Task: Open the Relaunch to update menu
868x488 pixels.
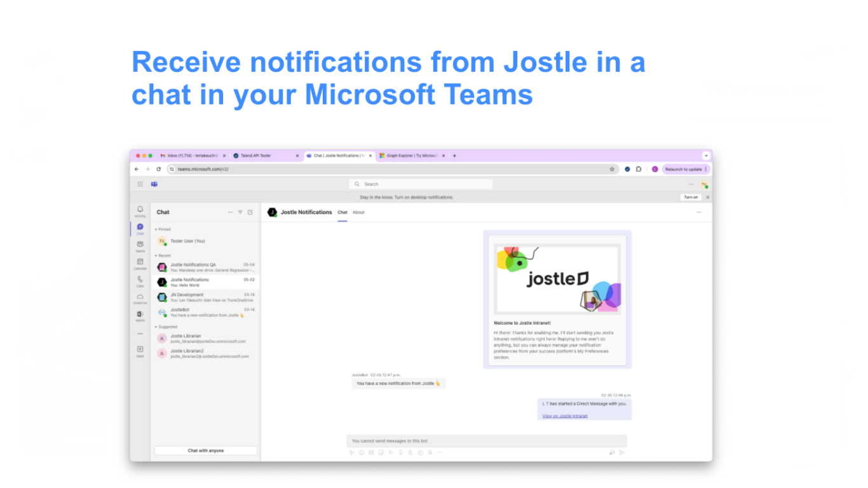Action: (x=686, y=169)
